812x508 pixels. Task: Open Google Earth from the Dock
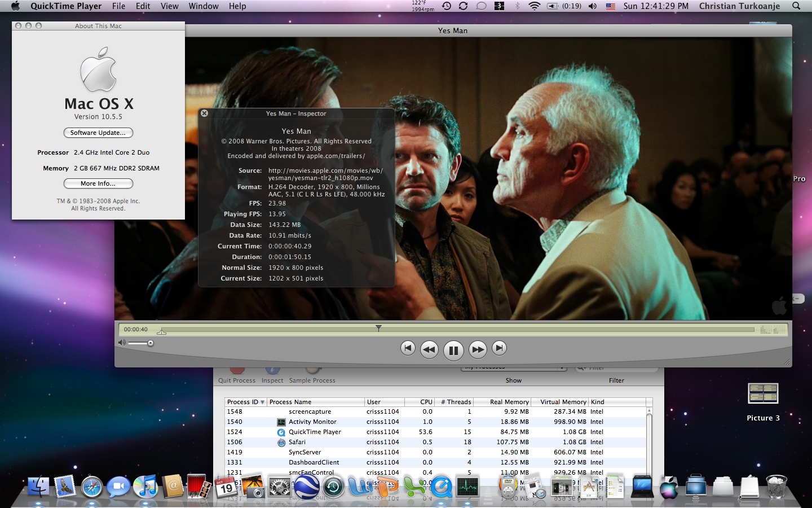306,486
